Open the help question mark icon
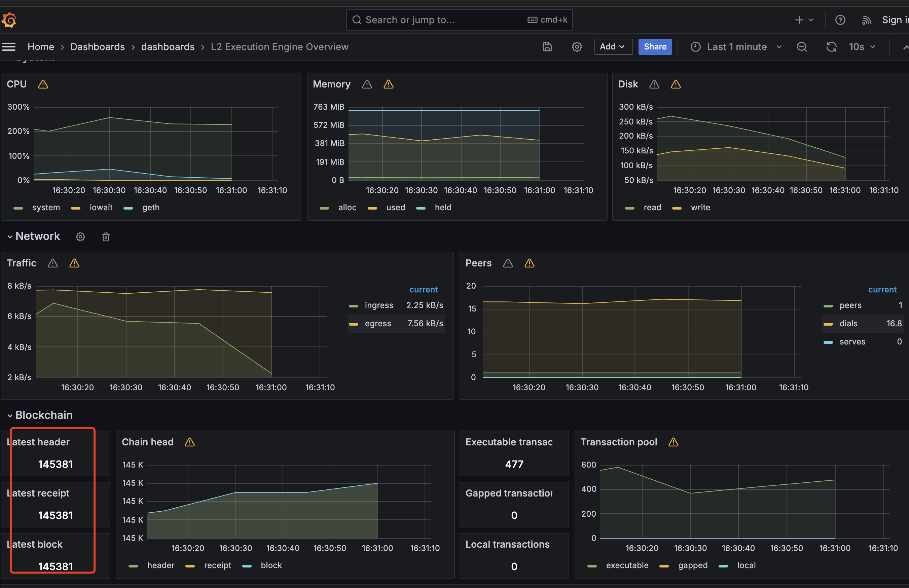Viewport: 909px width, 588px height. point(840,20)
